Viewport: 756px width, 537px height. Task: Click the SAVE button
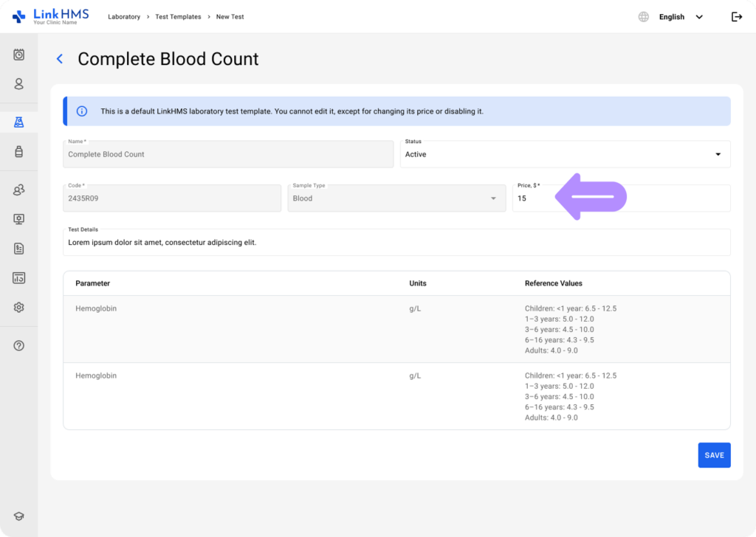click(713, 454)
